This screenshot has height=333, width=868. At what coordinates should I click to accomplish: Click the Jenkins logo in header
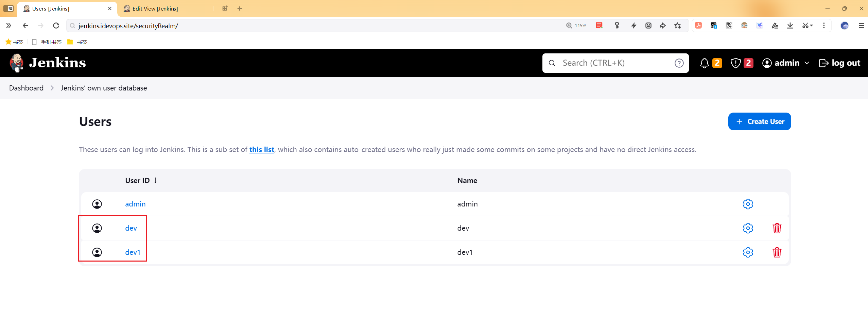pos(48,63)
